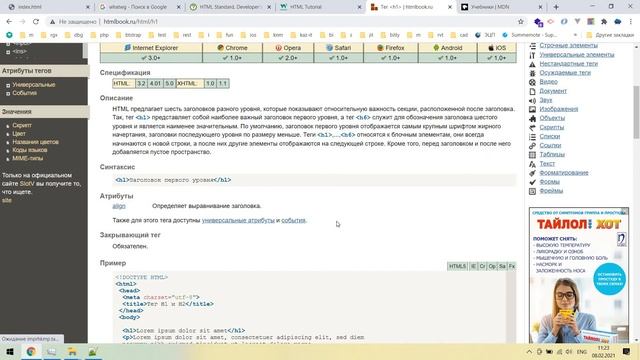The height and width of the screenshot is (360, 640).
Task: Click the Нестандартные теги warning triangle icon
Action: pos(532,64)
